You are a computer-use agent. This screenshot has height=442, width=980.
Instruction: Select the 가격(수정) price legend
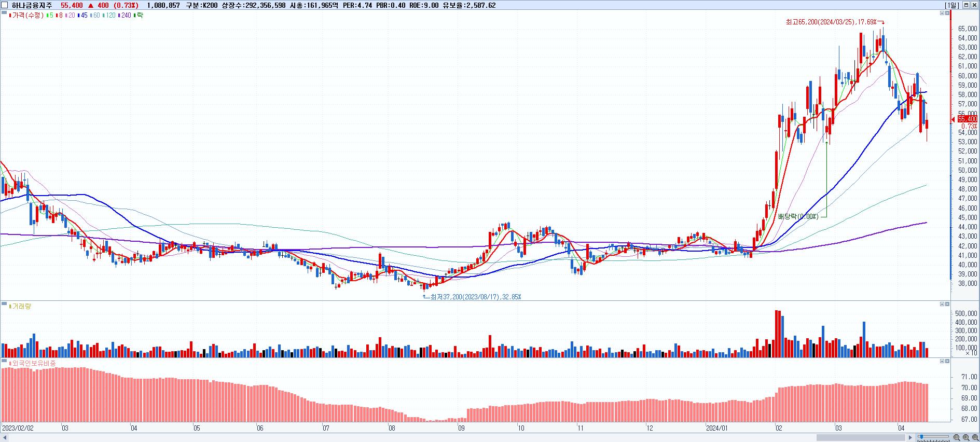pyautogui.click(x=26, y=15)
